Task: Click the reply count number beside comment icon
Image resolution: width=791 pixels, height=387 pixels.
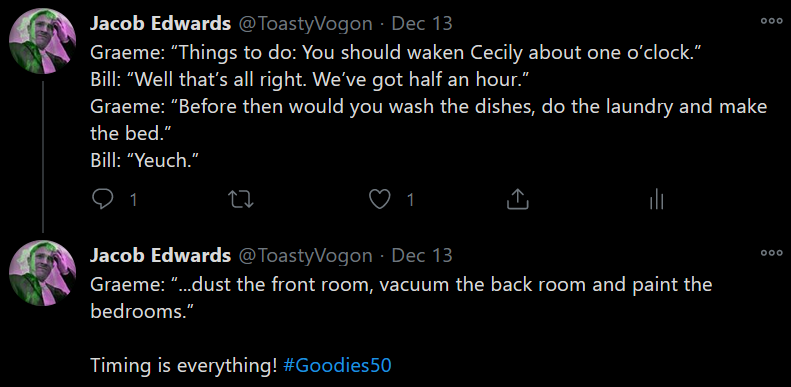Action: pyautogui.click(x=133, y=200)
